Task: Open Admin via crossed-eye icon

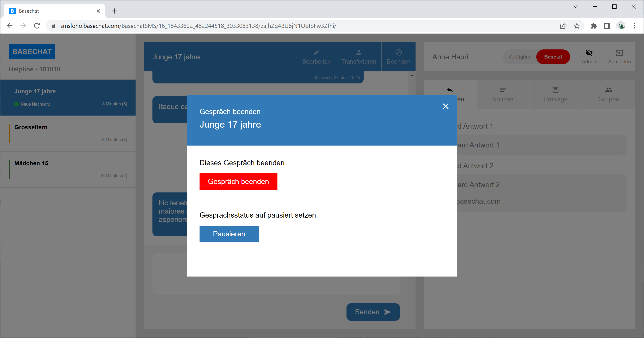Action: pyautogui.click(x=589, y=53)
